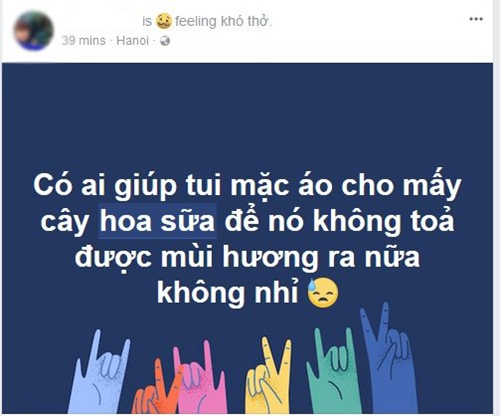500x416 pixels.
Task: Click the "được mùi hương ra nữa" text line
Action: click(x=247, y=257)
